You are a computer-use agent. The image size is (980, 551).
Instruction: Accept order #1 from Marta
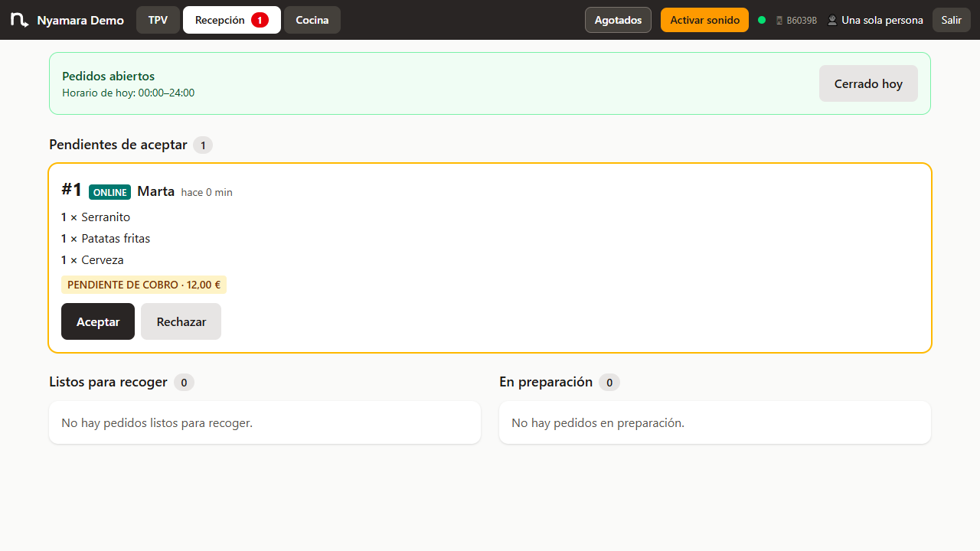pos(98,321)
